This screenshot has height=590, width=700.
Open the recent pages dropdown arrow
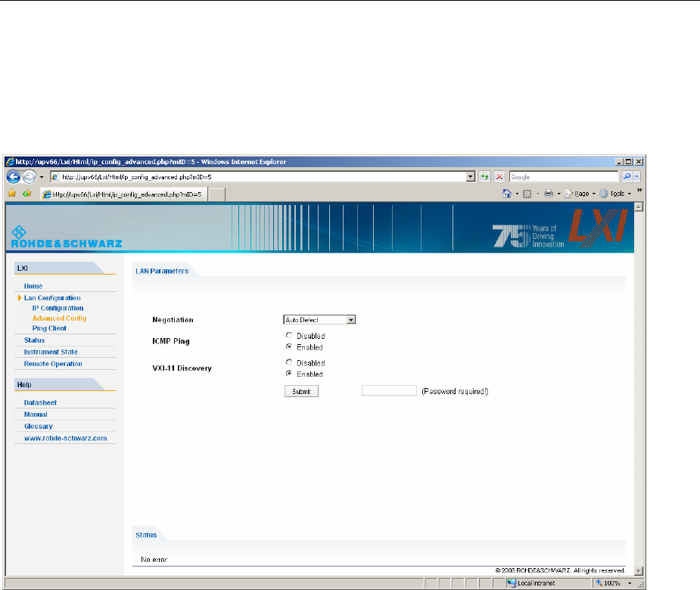tap(42, 177)
